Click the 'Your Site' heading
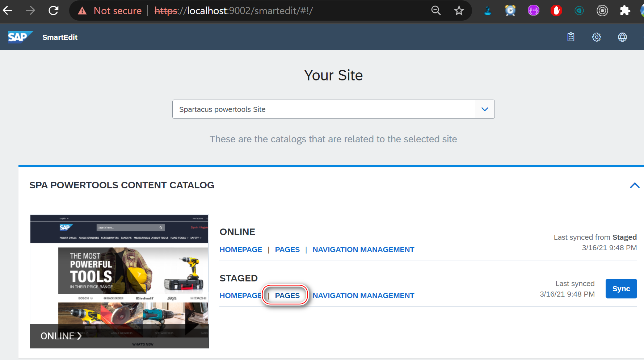 point(333,75)
